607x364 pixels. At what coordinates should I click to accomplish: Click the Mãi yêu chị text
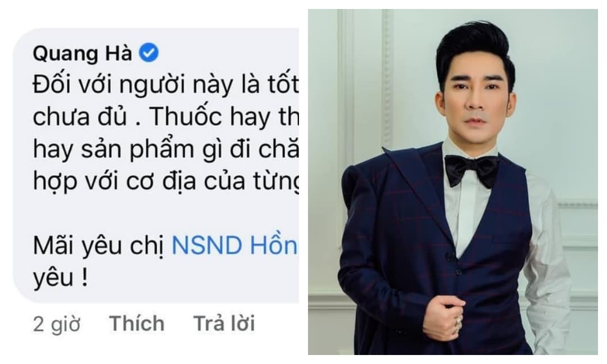(x=101, y=246)
